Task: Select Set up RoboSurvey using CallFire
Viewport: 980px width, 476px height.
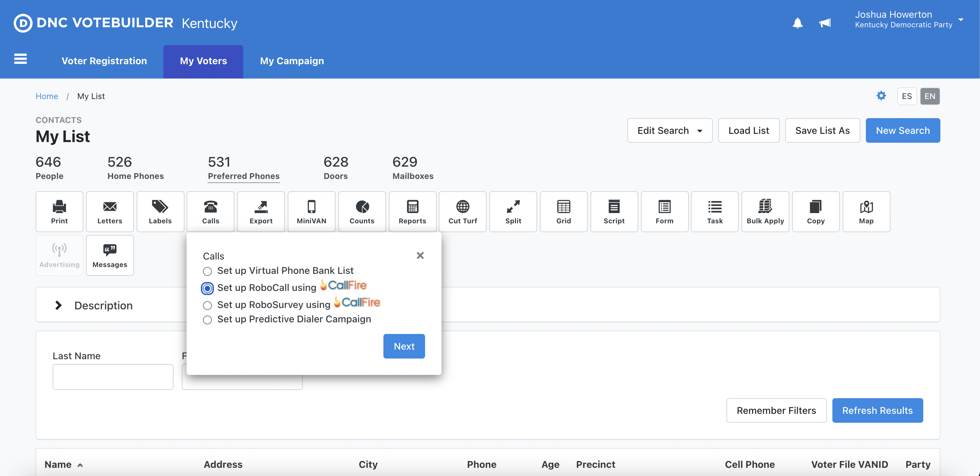Action: point(207,305)
